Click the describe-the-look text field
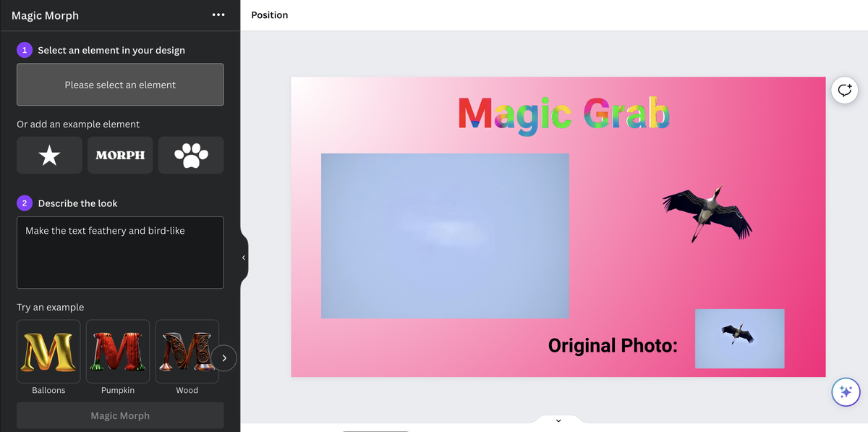 (120, 252)
